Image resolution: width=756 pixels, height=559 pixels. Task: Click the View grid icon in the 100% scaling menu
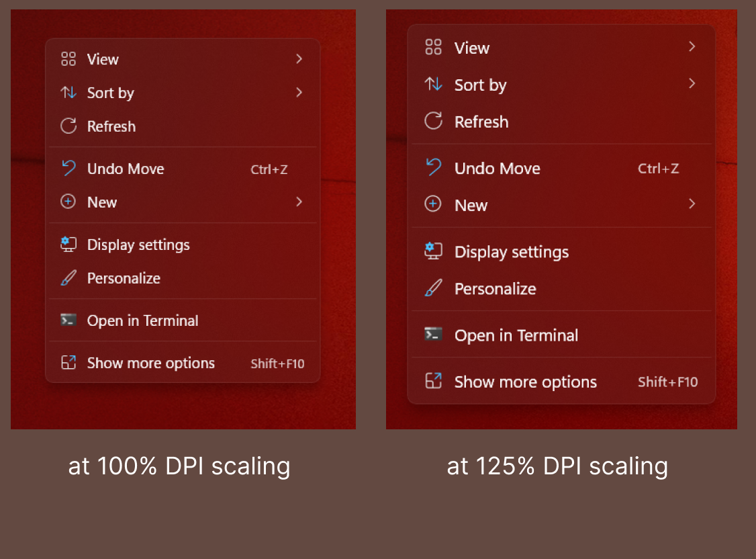tap(68, 59)
